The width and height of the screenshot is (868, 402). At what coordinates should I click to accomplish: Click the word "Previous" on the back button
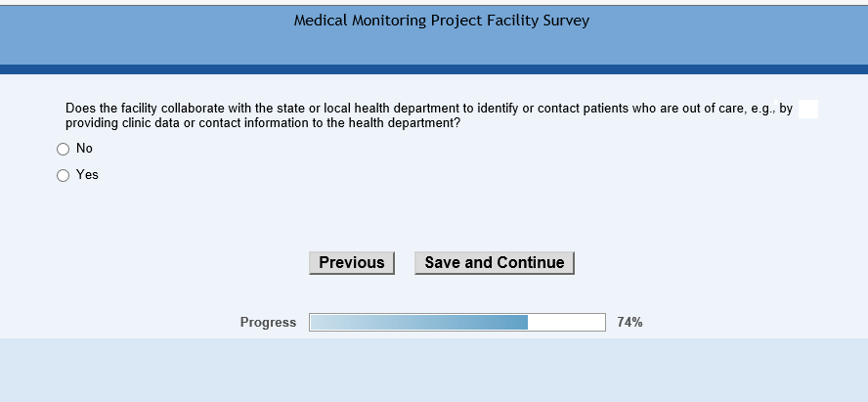pyautogui.click(x=352, y=263)
